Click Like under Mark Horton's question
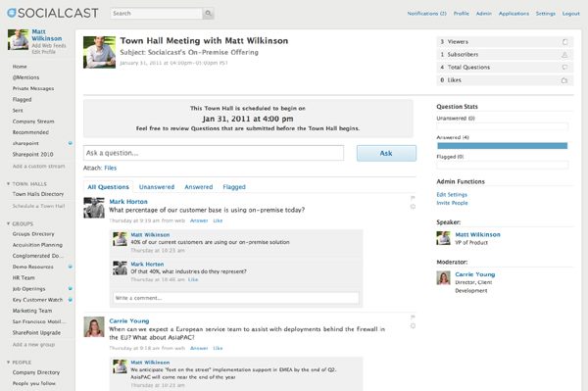 click(x=218, y=220)
